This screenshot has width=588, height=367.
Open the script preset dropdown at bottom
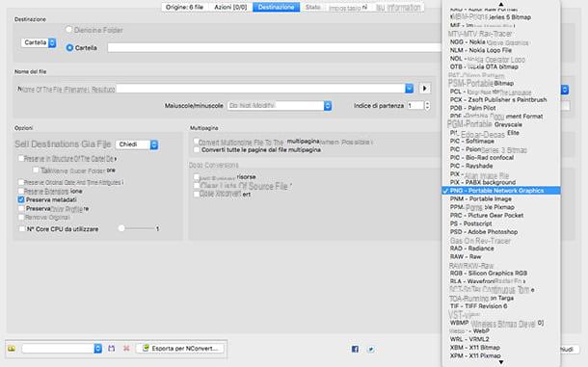[62, 349]
